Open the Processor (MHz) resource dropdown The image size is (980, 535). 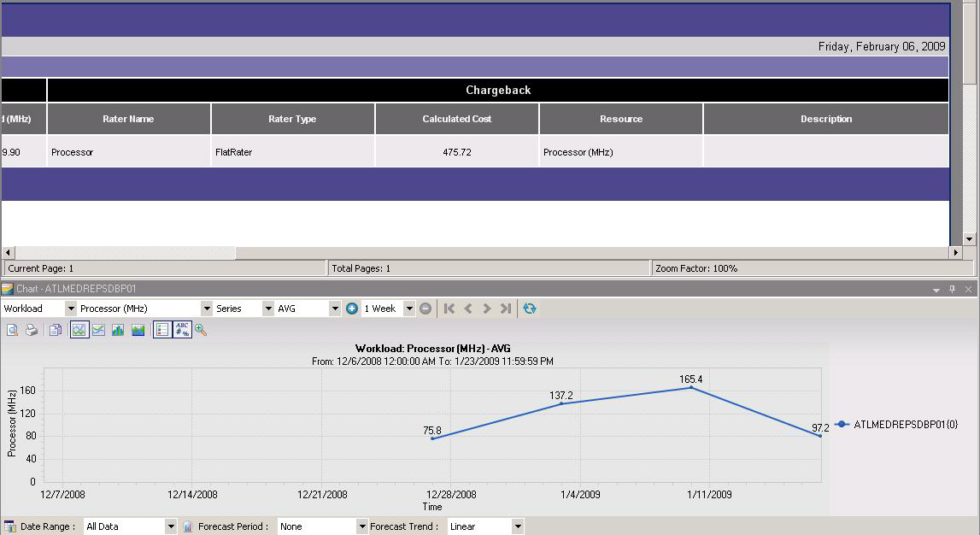pos(207,309)
